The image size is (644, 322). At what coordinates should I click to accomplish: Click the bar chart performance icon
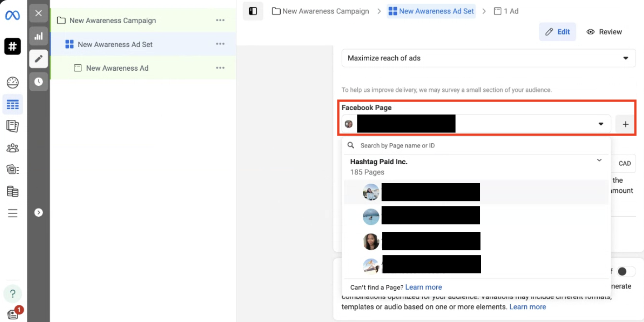(x=39, y=36)
